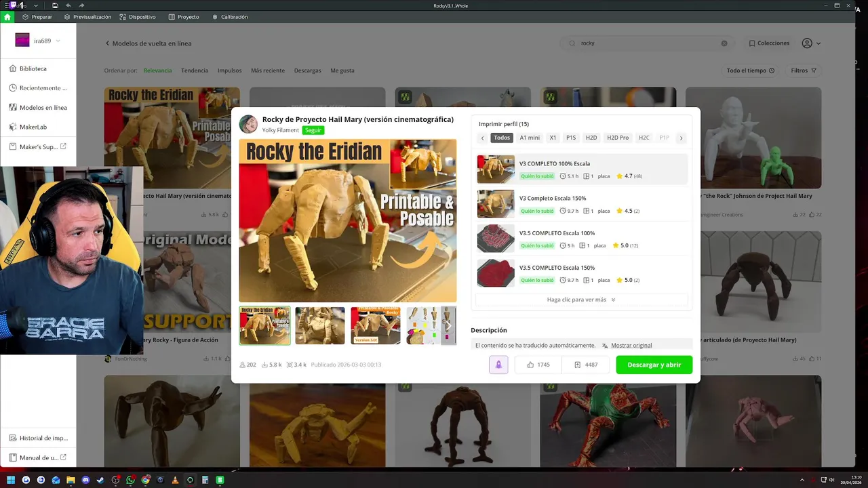Filter profiles by H2C

(x=644, y=138)
